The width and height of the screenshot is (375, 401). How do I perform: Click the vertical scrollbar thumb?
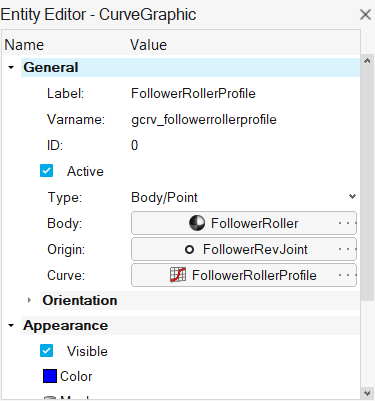367,183
